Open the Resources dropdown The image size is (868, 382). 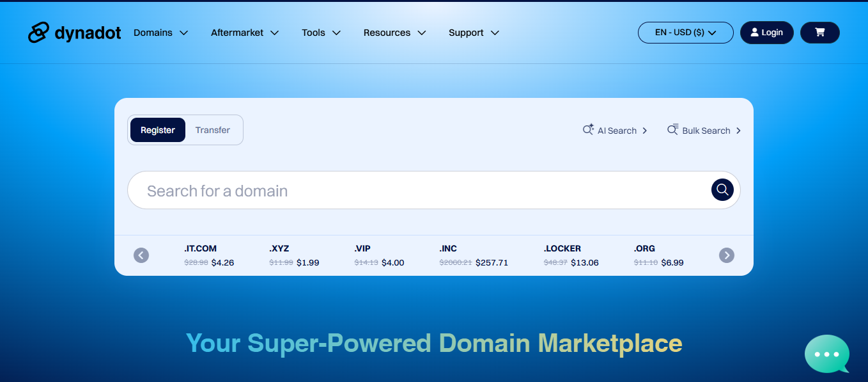coord(394,33)
